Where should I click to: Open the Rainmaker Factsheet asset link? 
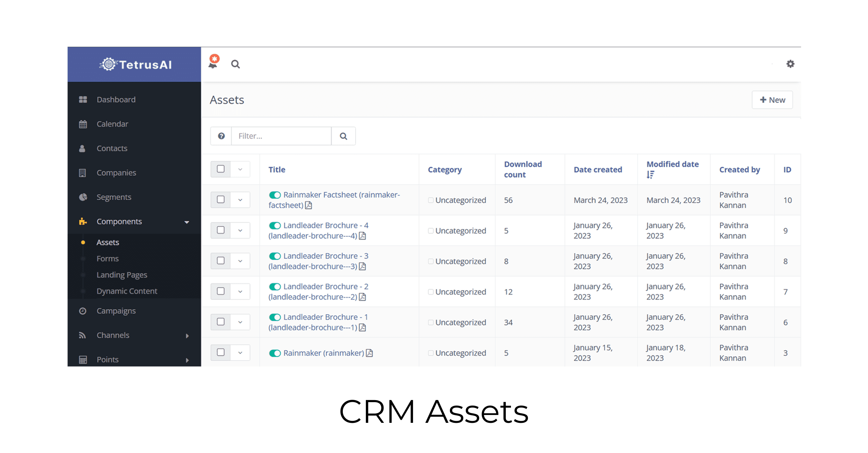[334, 200]
